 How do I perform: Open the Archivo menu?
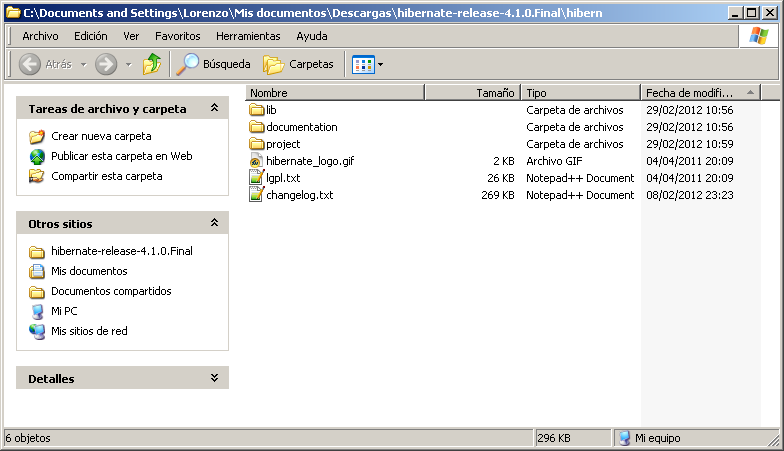click(40, 36)
